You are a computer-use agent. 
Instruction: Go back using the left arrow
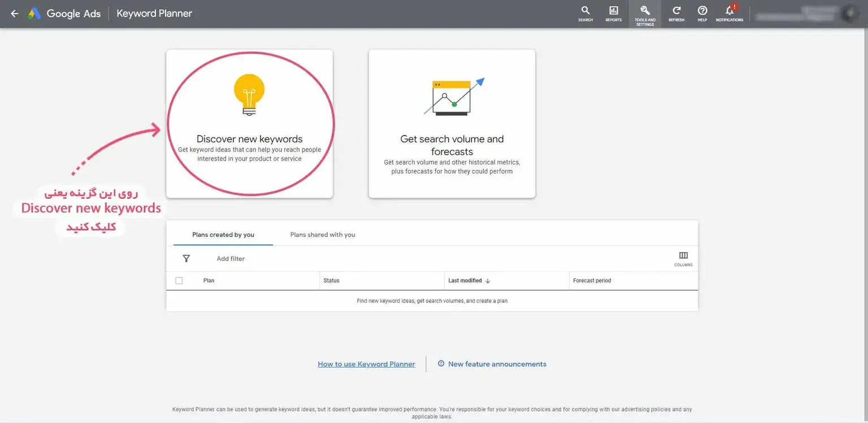(15, 14)
